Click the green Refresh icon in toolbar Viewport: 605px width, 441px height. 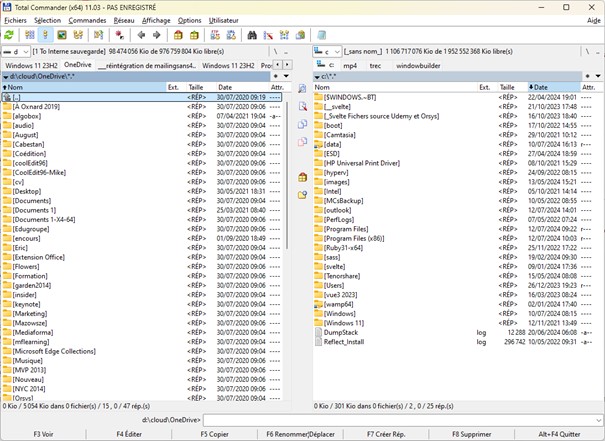(11, 34)
